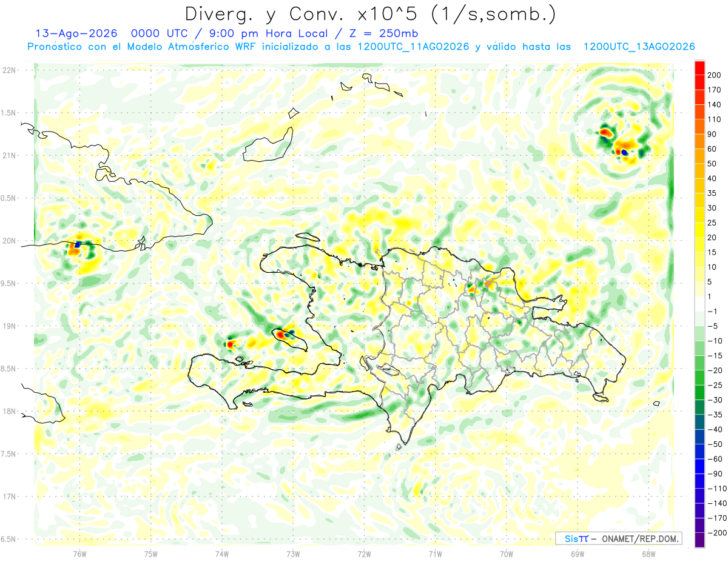Click the color bar value -110 label
Image resolution: width=728 pixels, height=562 pixels.
click(716, 488)
